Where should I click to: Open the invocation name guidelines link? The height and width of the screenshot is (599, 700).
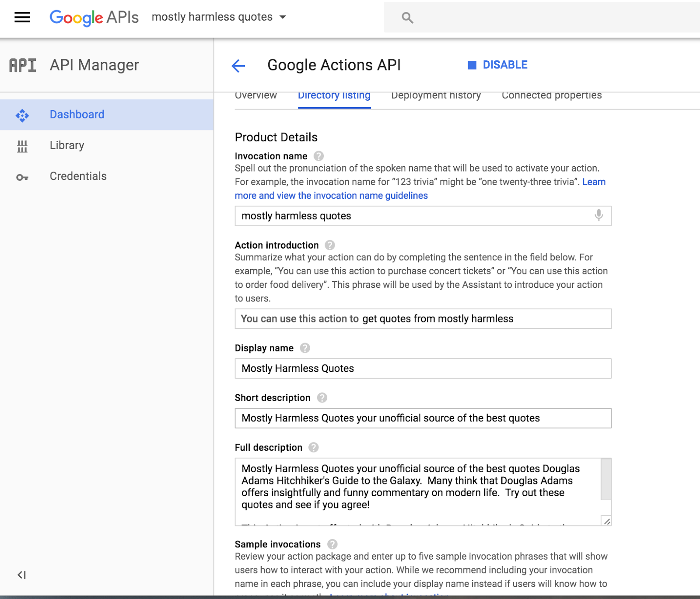point(331,195)
